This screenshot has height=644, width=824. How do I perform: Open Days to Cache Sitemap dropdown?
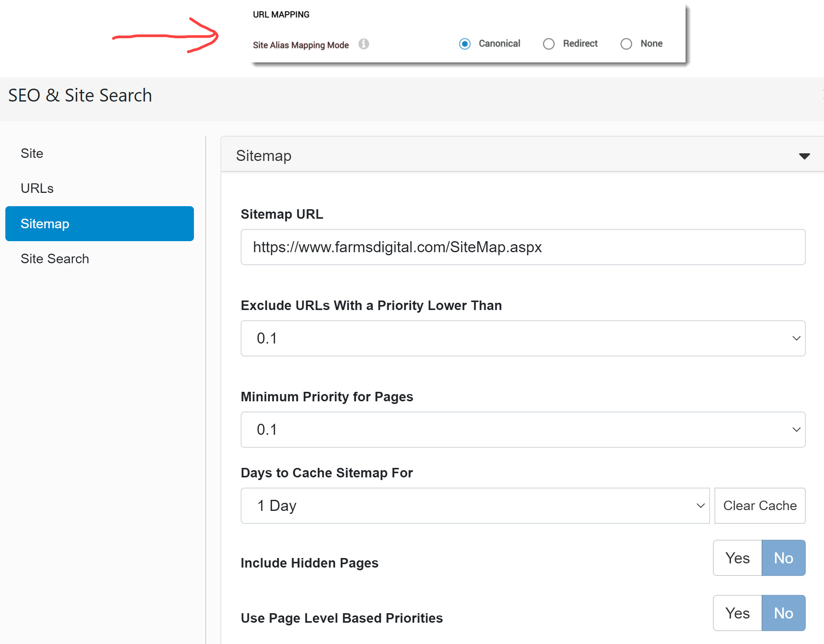coord(475,506)
